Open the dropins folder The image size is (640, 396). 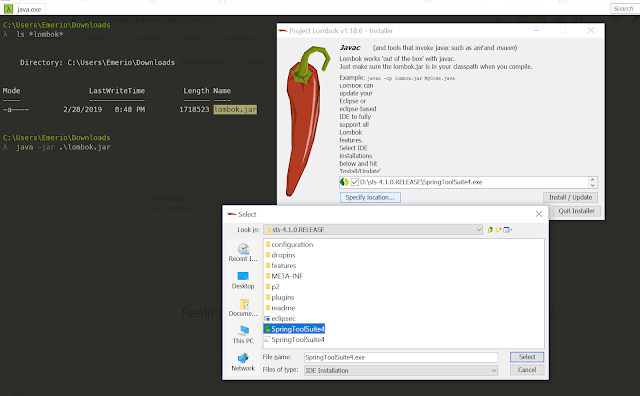click(280, 255)
